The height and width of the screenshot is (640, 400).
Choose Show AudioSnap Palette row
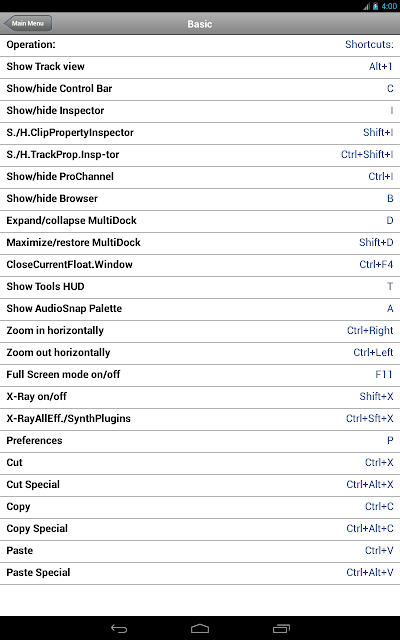(x=200, y=309)
